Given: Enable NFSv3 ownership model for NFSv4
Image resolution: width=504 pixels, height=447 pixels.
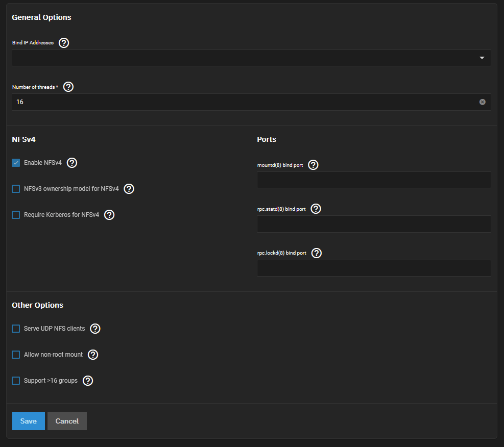Looking at the screenshot, I should (16, 189).
